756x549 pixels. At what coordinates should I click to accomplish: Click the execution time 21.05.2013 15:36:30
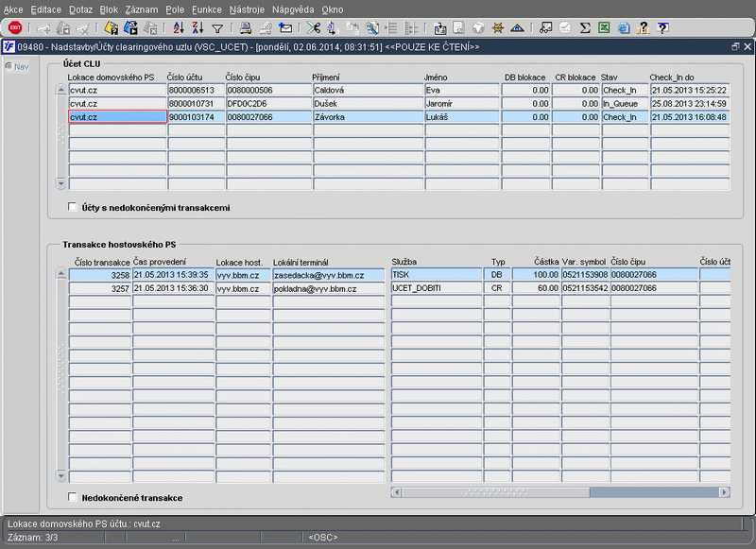click(173, 288)
